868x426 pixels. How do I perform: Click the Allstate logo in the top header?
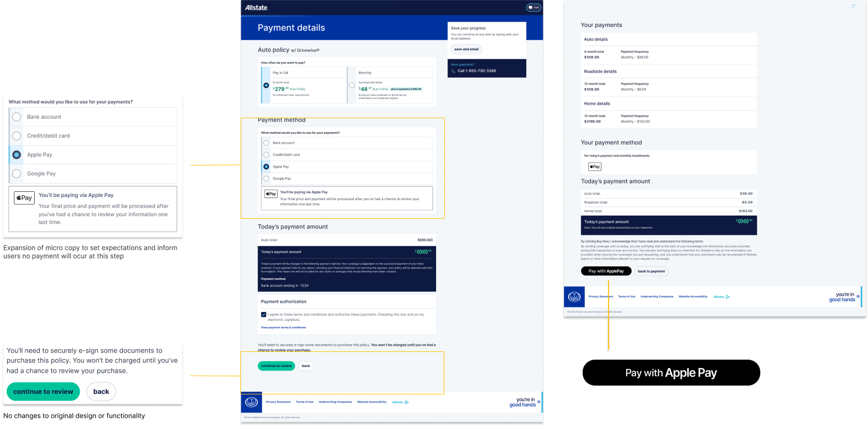256,8
